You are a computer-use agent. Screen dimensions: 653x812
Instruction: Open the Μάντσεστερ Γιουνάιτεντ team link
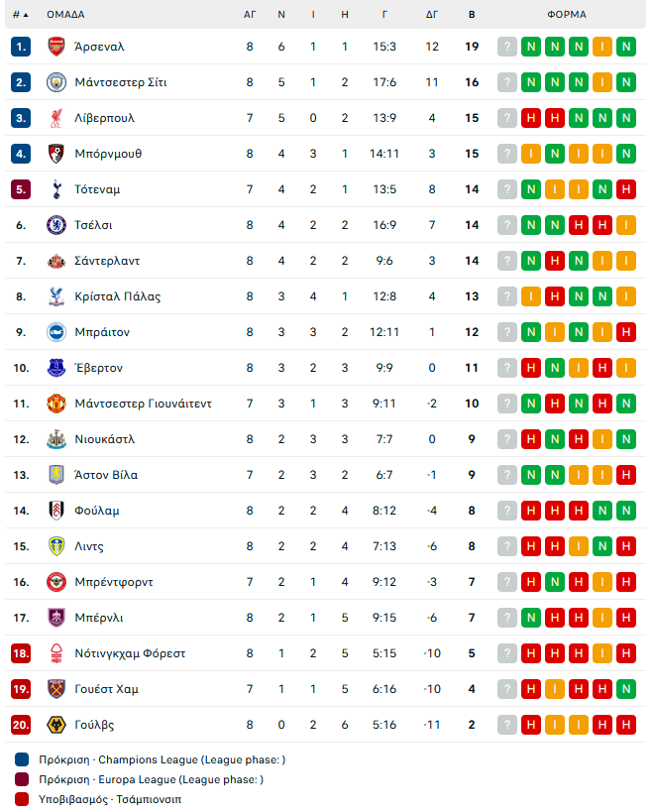(143, 404)
